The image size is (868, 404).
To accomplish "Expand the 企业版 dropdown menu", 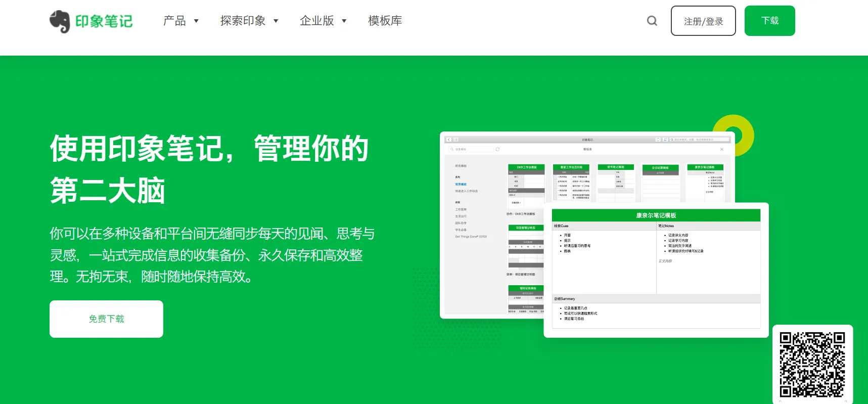I will point(323,21).
